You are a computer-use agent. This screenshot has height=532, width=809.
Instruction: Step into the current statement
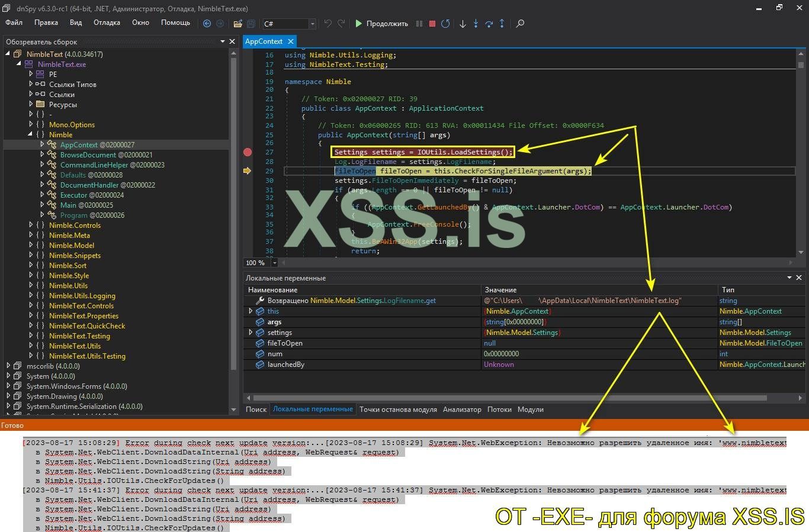coord(476,24)
